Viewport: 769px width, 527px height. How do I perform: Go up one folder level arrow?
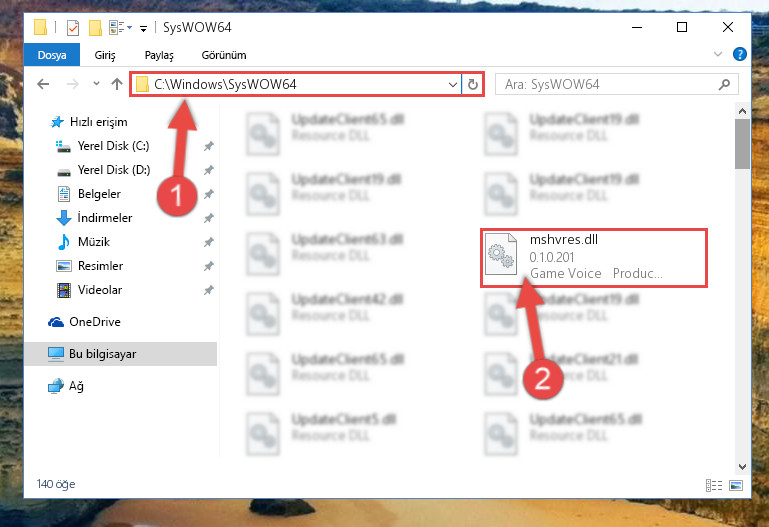point(117,84)
